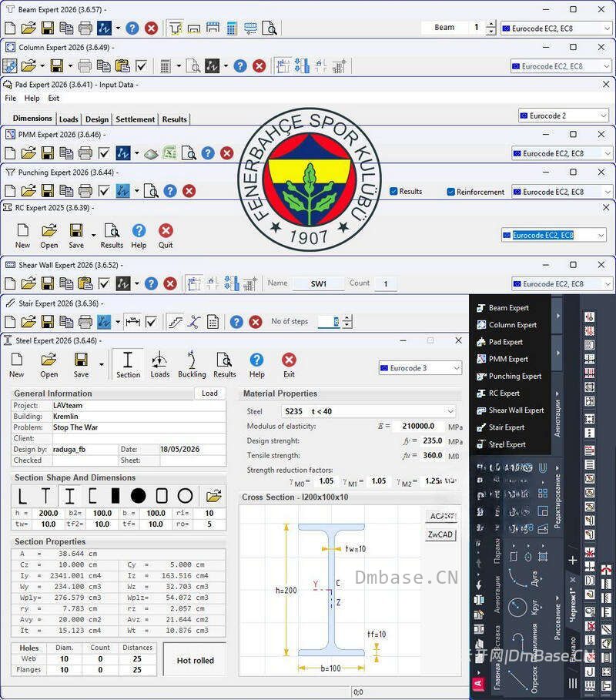Click calculator icon in Column Expert toolbar

[x=165, y=66]
